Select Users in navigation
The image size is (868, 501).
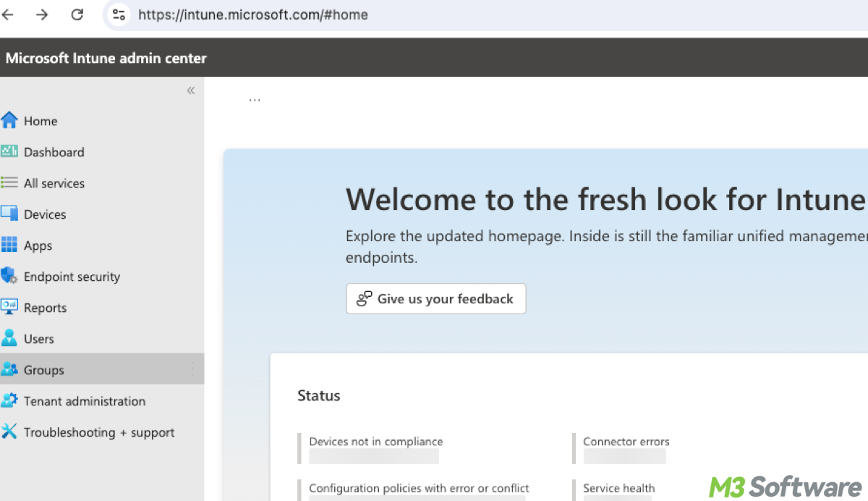click(102, 339)
